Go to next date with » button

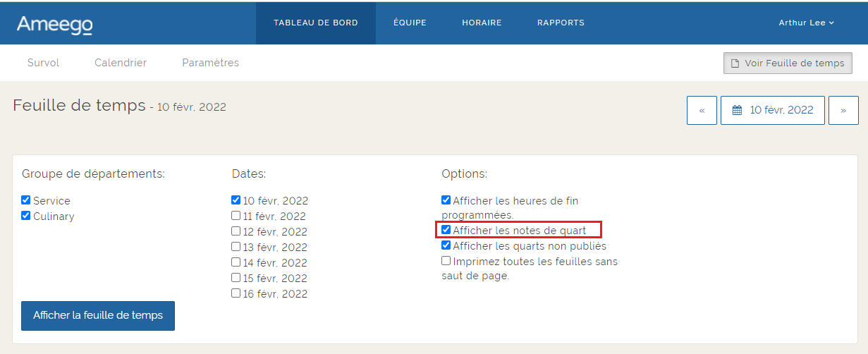843,111
